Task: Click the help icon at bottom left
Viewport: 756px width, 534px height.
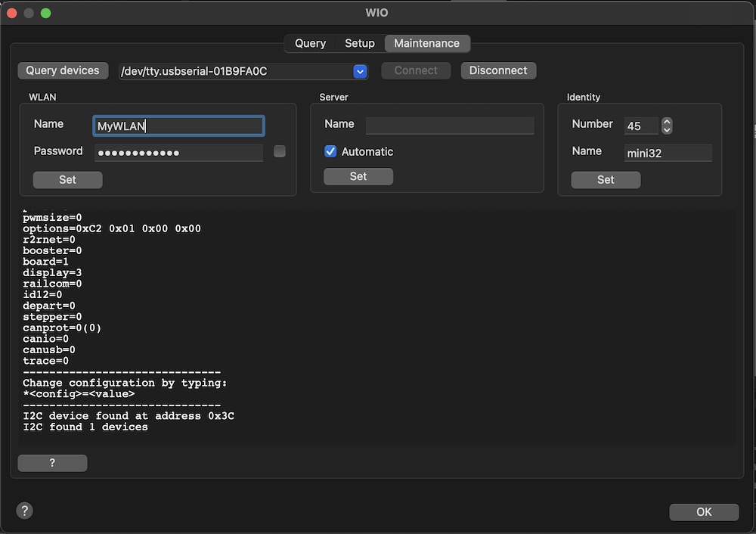Action: (24, 511)
